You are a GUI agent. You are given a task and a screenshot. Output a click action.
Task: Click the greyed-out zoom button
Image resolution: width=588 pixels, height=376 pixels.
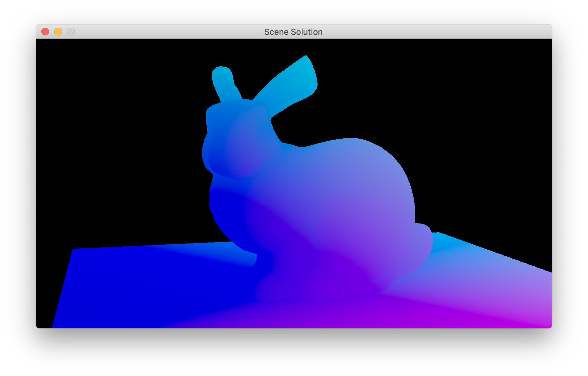tap(71, 32)
